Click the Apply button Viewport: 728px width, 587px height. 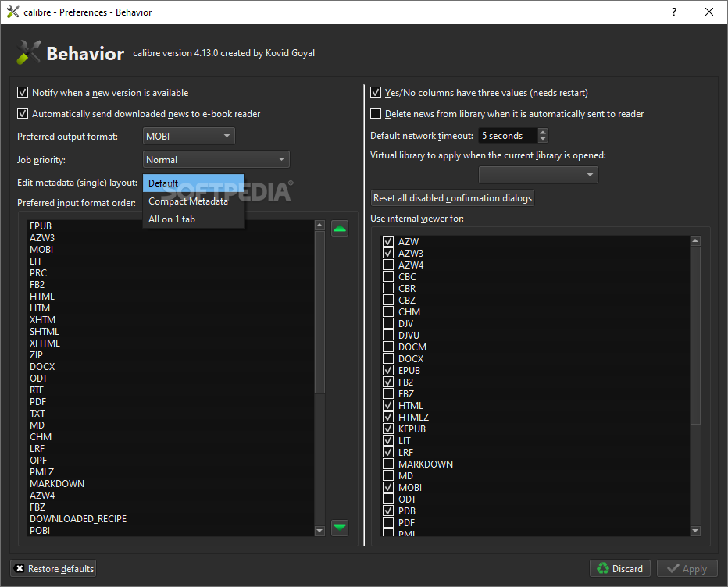point(687,568)
